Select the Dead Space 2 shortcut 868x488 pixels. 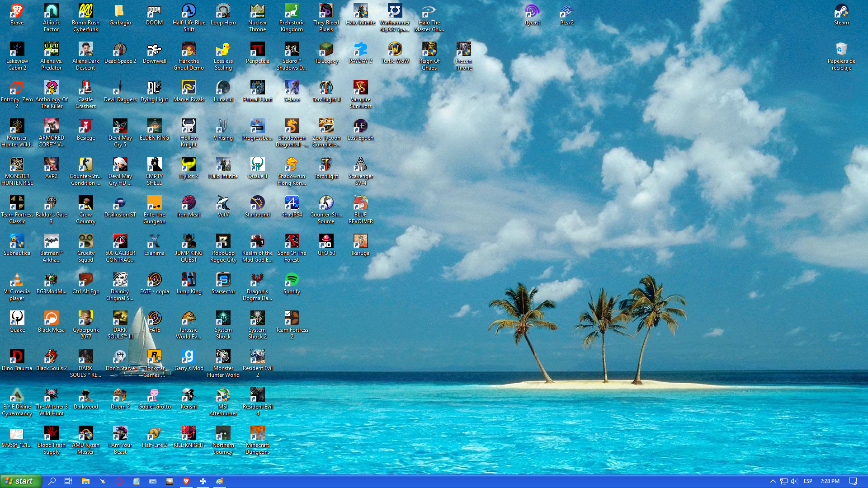coord(120,53)
